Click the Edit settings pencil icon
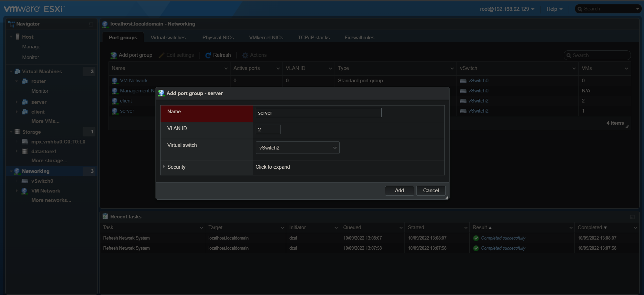 [x=162, y=55]
